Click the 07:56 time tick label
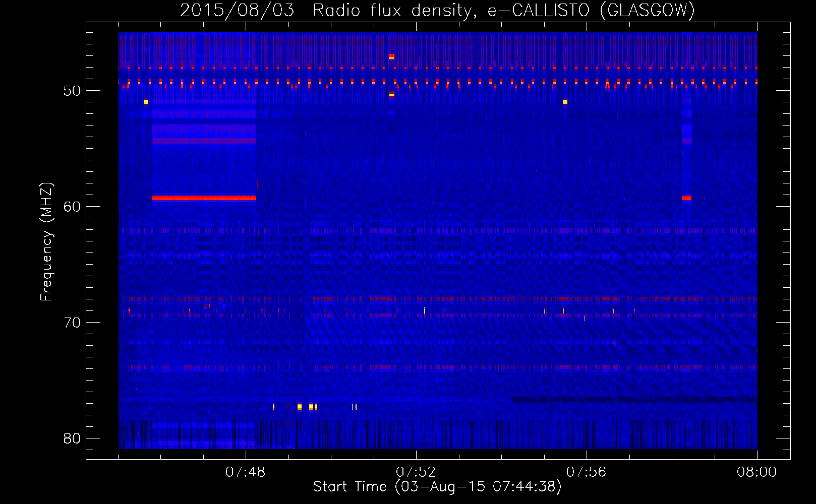This screenshot has height=504, width=816. [x=587, y=472]
